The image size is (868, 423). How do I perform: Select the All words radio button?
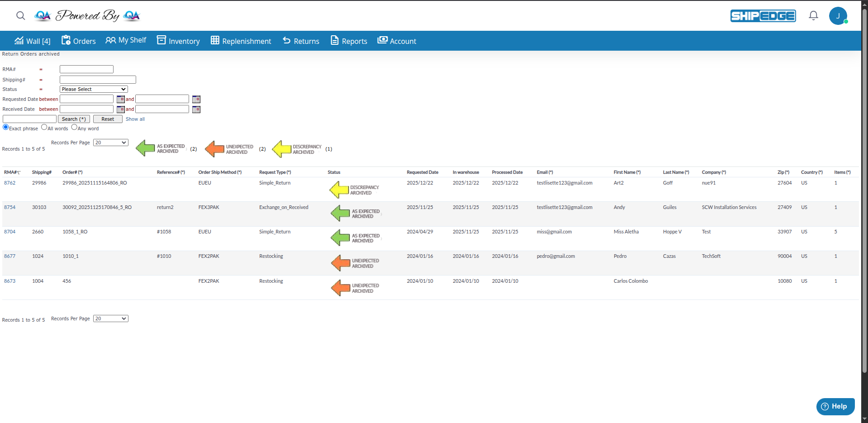click(44, 128)
